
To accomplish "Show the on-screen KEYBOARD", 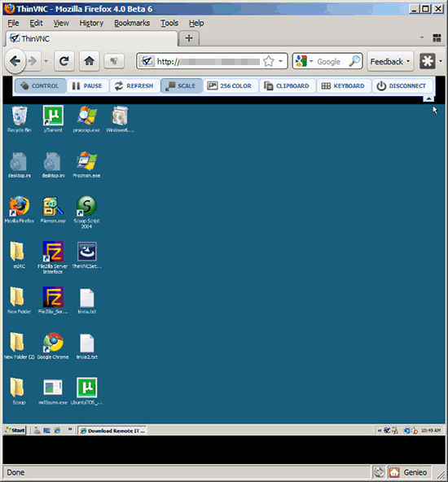I will (x=343, y=85).
